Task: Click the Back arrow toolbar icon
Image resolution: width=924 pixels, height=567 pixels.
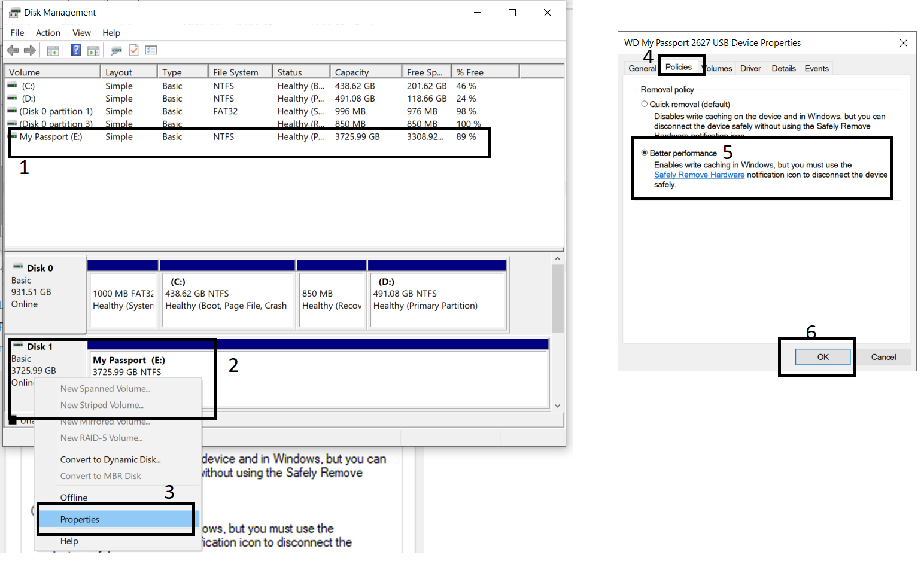Action: pos(13,51)
